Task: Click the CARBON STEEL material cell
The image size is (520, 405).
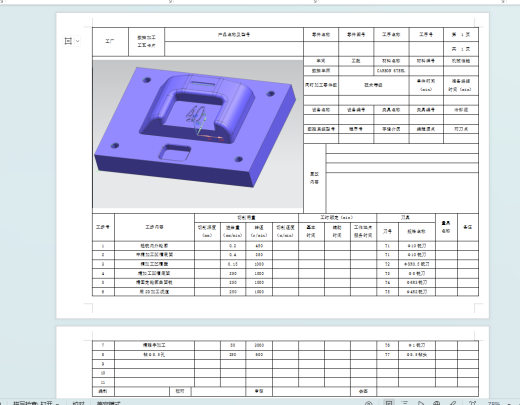Action: pyautogui.click(x=391, y=71)
